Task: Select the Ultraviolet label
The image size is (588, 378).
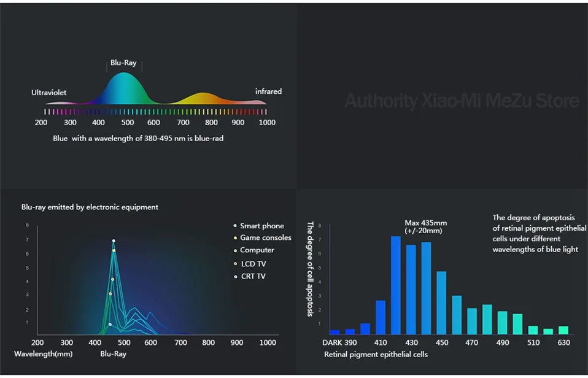Action: point(48,93)
